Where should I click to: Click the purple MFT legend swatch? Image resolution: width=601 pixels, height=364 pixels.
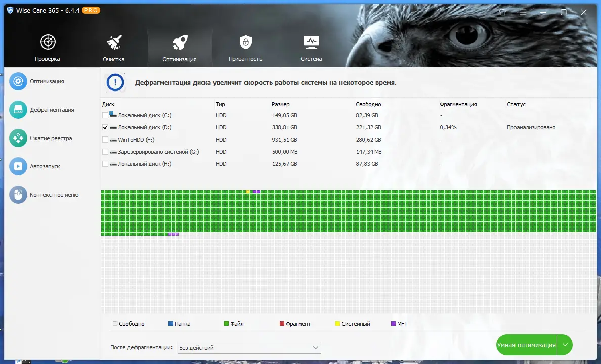click(x=393, y=324)
